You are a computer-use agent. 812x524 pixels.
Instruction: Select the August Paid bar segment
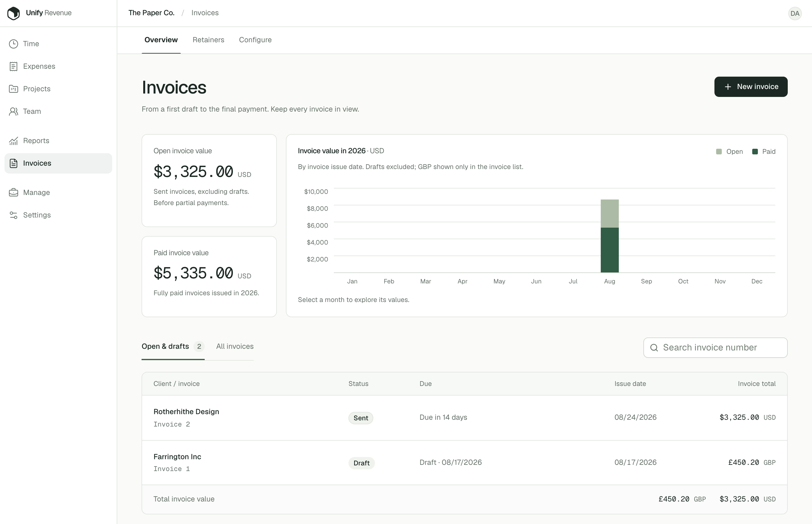point(610,250)
